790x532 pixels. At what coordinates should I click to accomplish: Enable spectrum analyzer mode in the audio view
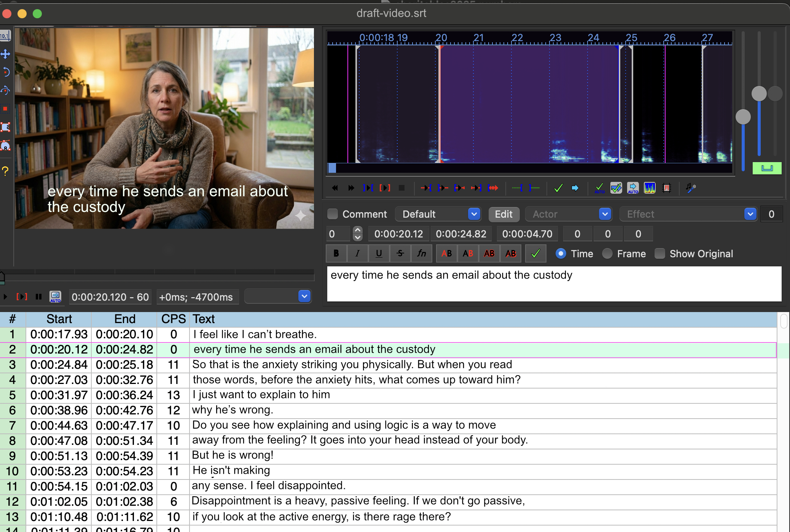[650, 188]
